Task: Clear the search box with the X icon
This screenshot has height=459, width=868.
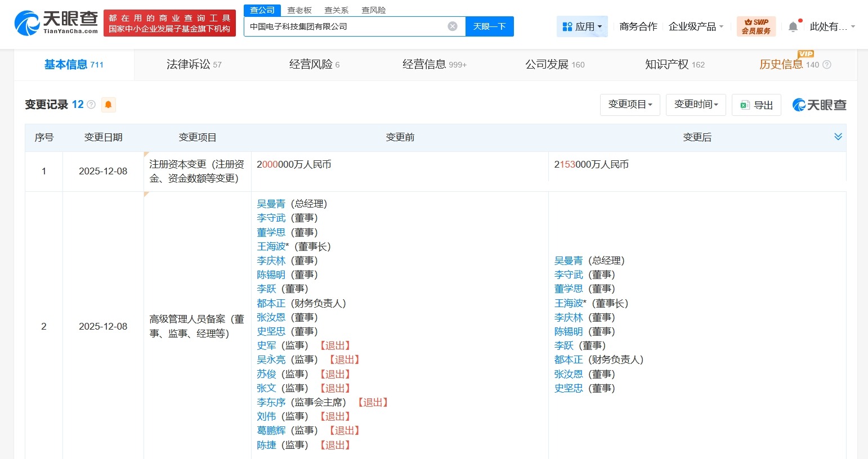Action: click(452, 25)
